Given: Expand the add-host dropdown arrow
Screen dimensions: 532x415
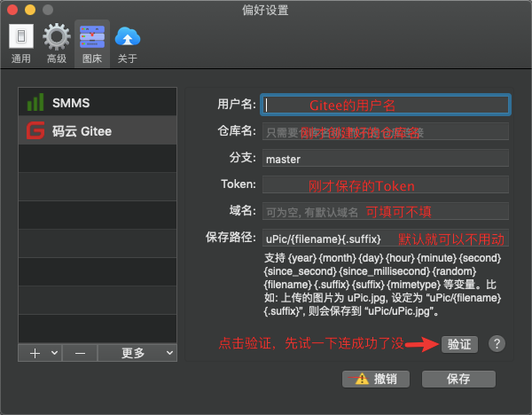Looking at the screenshot, I should pos(54,353).
